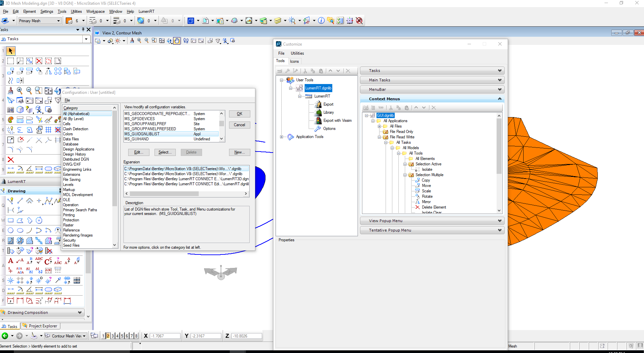This screenshot has height=353, width=644.
Task: Click the Update View brush in View 2 toolbar
Action: coord(132,40)
